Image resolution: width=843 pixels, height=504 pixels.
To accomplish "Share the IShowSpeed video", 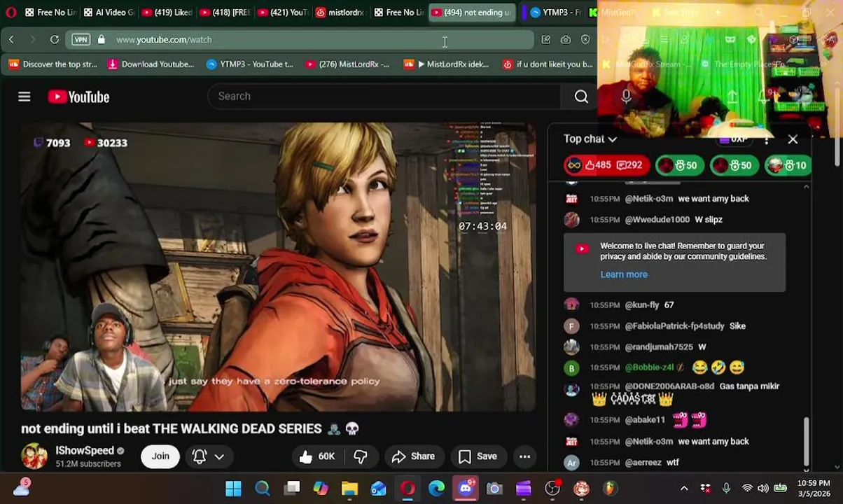I will coord(413,456).
